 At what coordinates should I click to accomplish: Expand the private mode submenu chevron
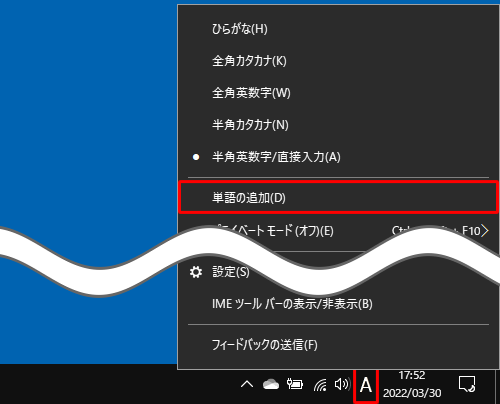click(x=485, y=231)
